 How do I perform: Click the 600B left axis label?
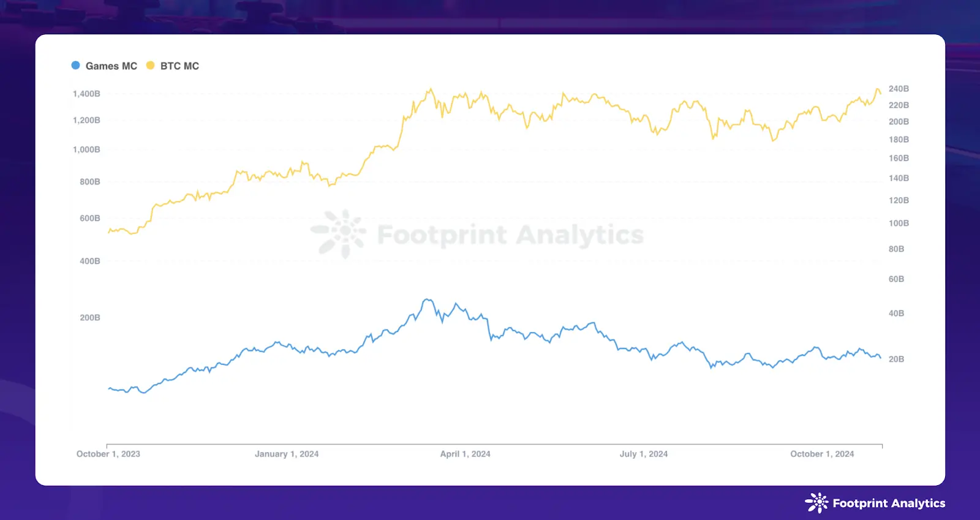(90, 218)
